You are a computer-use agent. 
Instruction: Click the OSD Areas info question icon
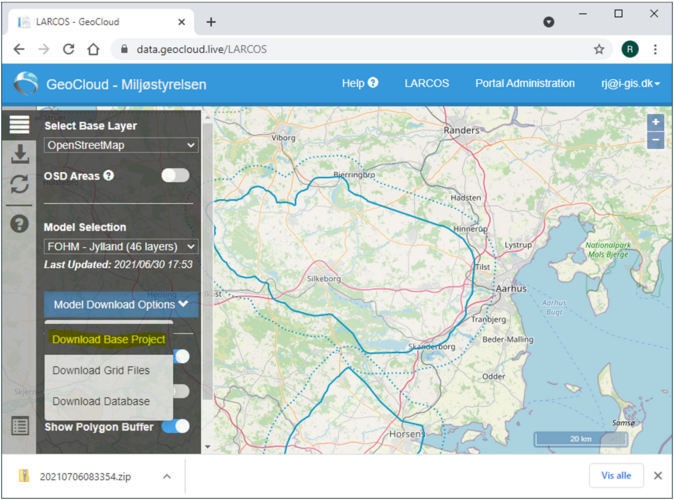(x=109, y=175)
